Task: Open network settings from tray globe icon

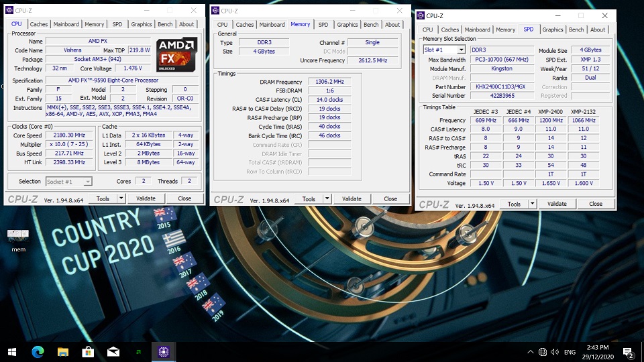Action: click(543, 352)
